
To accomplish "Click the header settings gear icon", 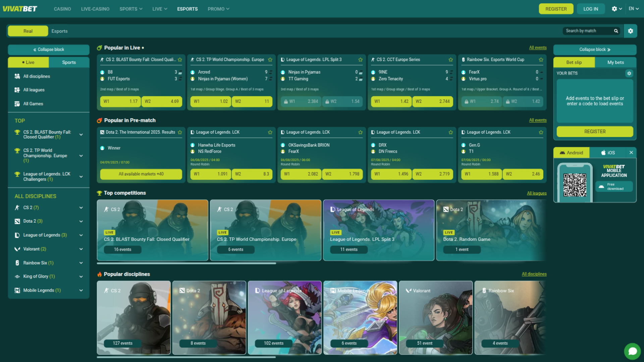I will tap(614, 9).
